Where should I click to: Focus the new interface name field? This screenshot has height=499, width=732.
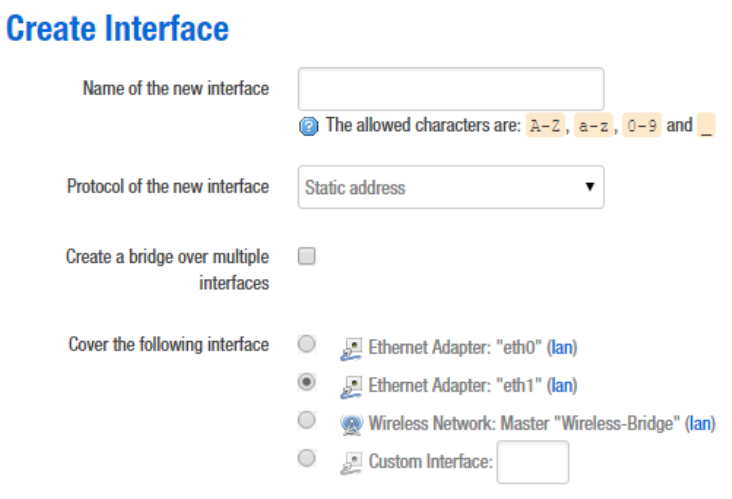[x=451, y=89]
